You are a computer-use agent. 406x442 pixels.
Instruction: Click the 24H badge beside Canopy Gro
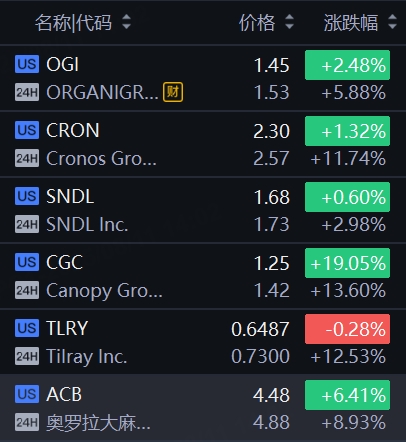(x=27, y=290)
